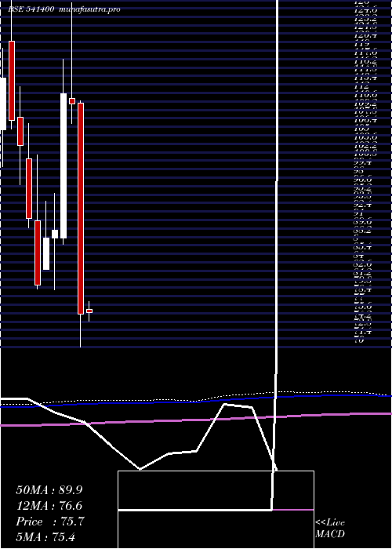Viewport: 392px width, 549px height.
Task: Click the 5MA : 75.4 reading
Action: click(45, 537)
